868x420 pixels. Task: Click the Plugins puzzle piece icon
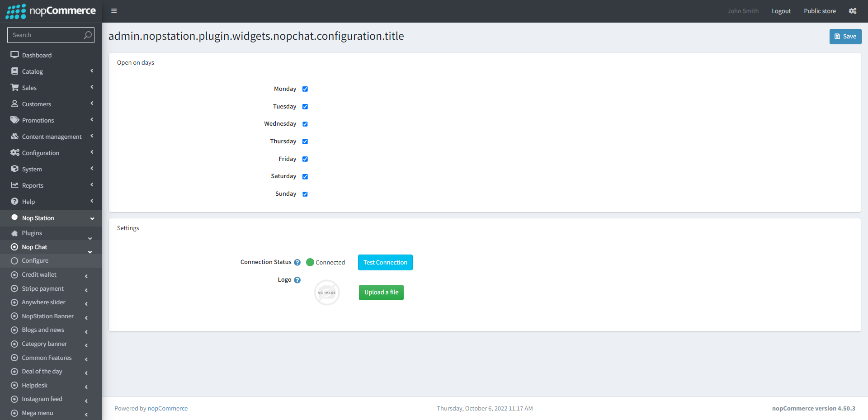(x=14, y=233)
